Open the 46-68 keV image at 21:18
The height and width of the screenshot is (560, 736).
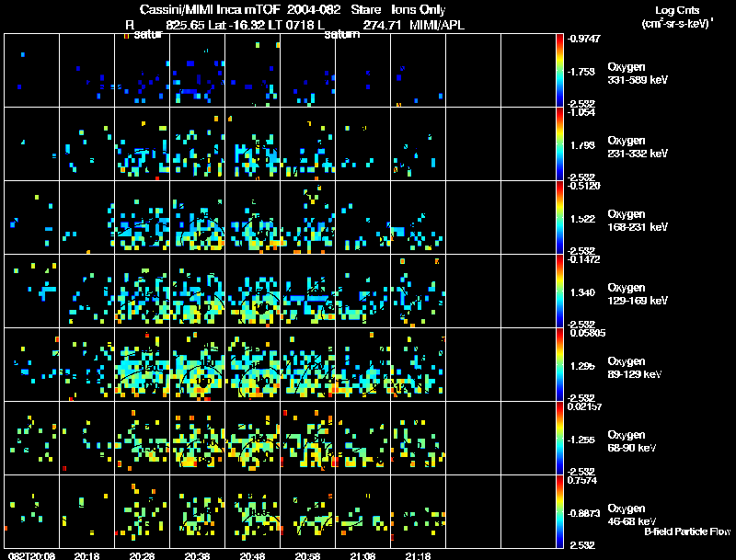pos(419,511)
